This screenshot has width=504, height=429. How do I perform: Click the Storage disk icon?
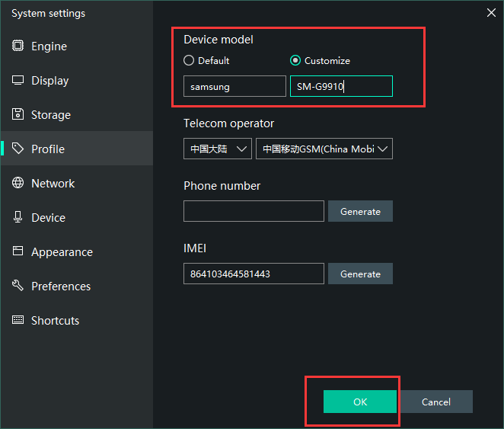[x=18, y=115]
